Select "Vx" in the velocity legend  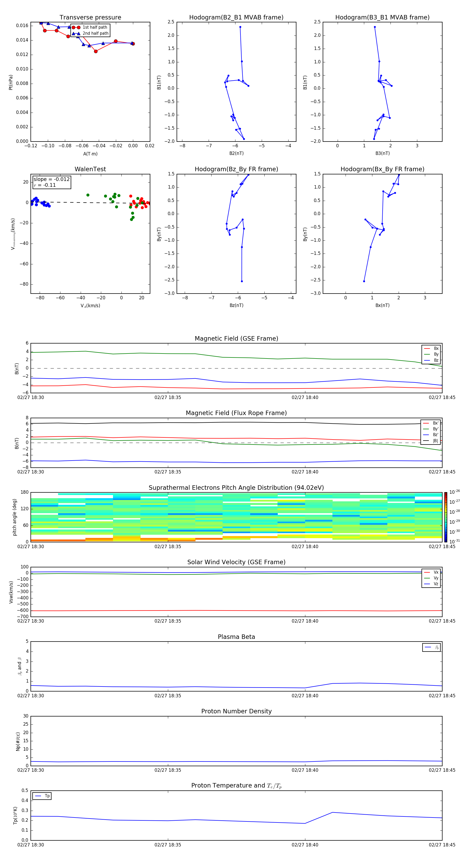click(431, 572)
